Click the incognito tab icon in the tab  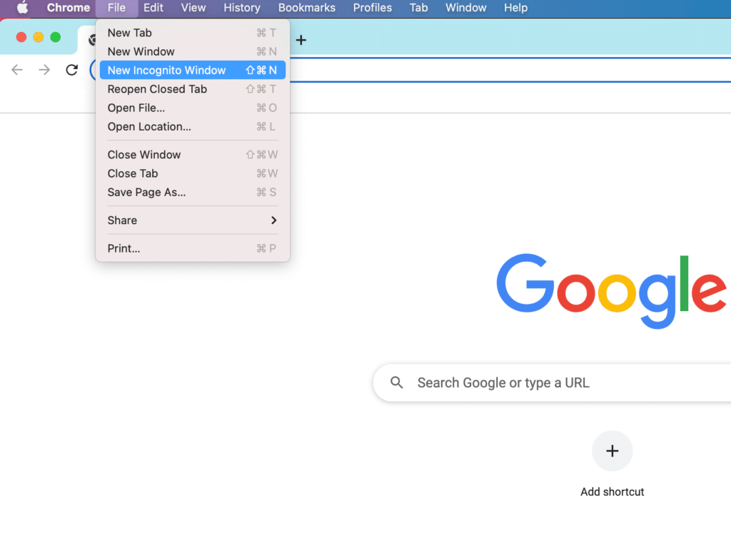tap(94, 40)
